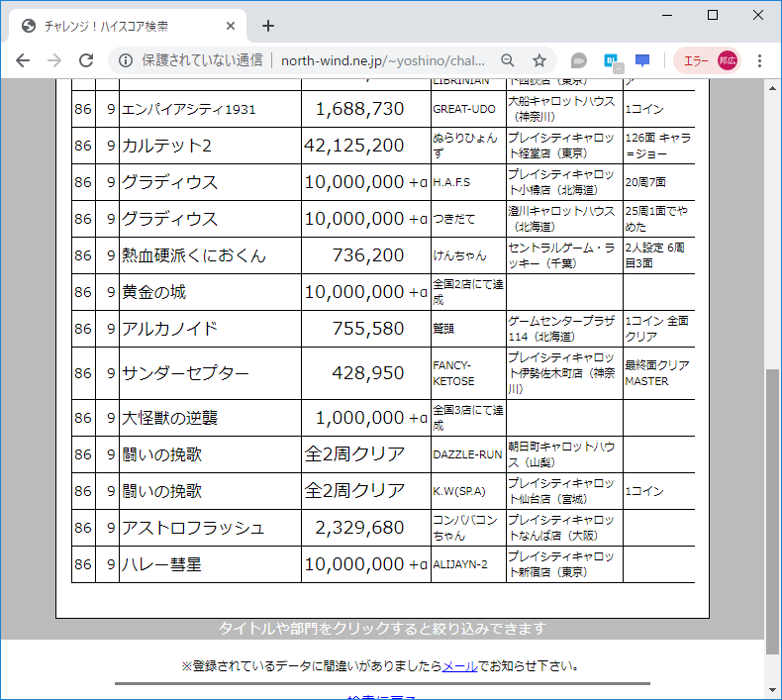
Task: Click arcade 朝日町キャロットハウス（山梨）
Action: 561,454
